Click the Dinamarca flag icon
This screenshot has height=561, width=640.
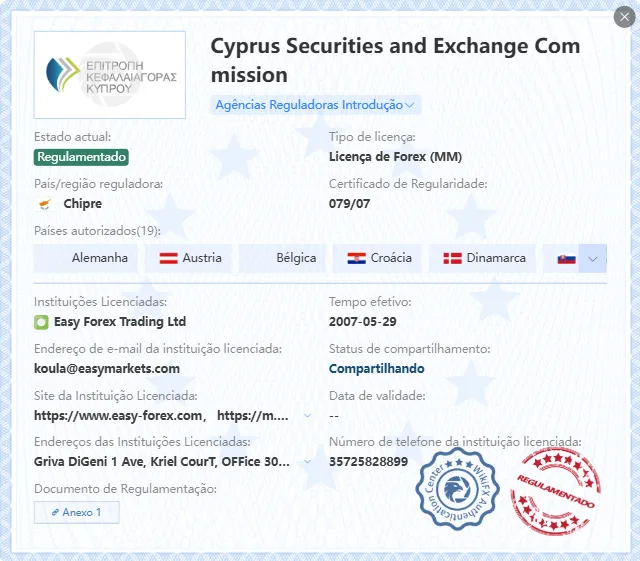pyautogui.click(x=453, y=258)
